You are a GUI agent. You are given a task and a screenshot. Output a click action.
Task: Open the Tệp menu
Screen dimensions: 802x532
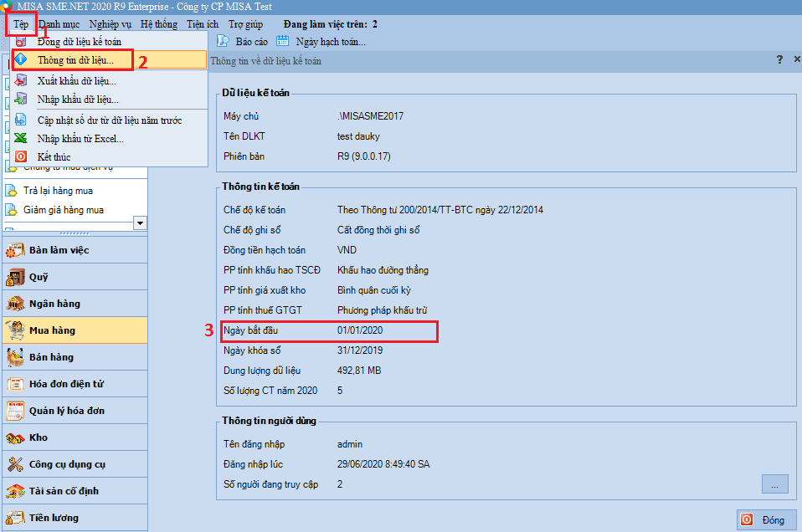[x=21, y=24]
